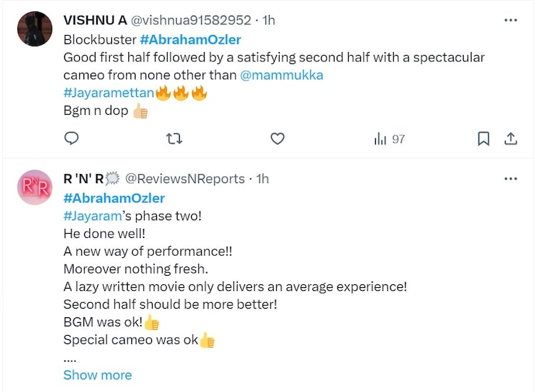Like VISHNU A's tweet
535x392 pixels.
click(278, 138)
